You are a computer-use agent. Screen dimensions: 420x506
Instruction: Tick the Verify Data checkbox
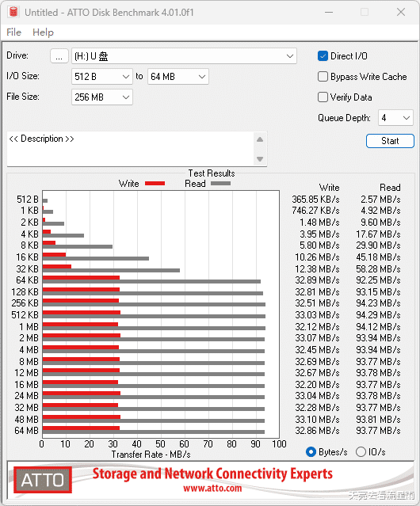tap(323, 97)
